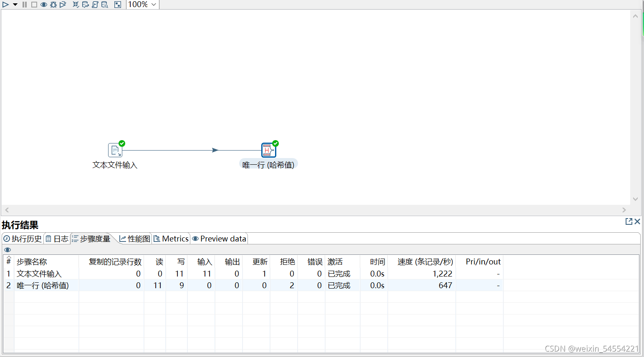Switch to the 步骤度量 tab
This screenshot has height=357, width=644.
click(91, 239)
